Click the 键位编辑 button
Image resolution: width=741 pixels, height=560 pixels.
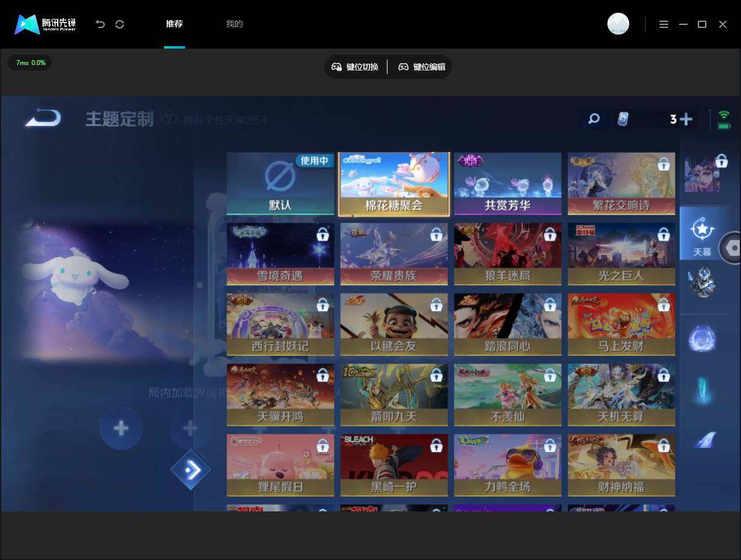pyautogui.click(x=422, y=67)
